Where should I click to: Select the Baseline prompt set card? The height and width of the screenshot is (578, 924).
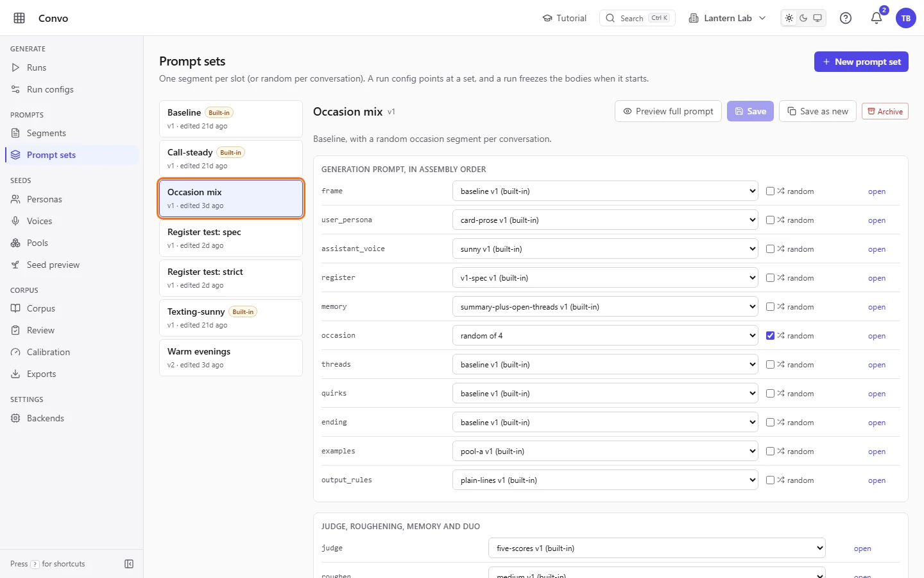(x=231, y=119)
